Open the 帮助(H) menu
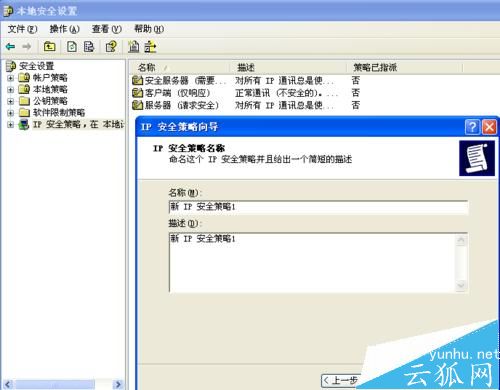This screenshot has height=390, width=500. [x=149, y=29]
